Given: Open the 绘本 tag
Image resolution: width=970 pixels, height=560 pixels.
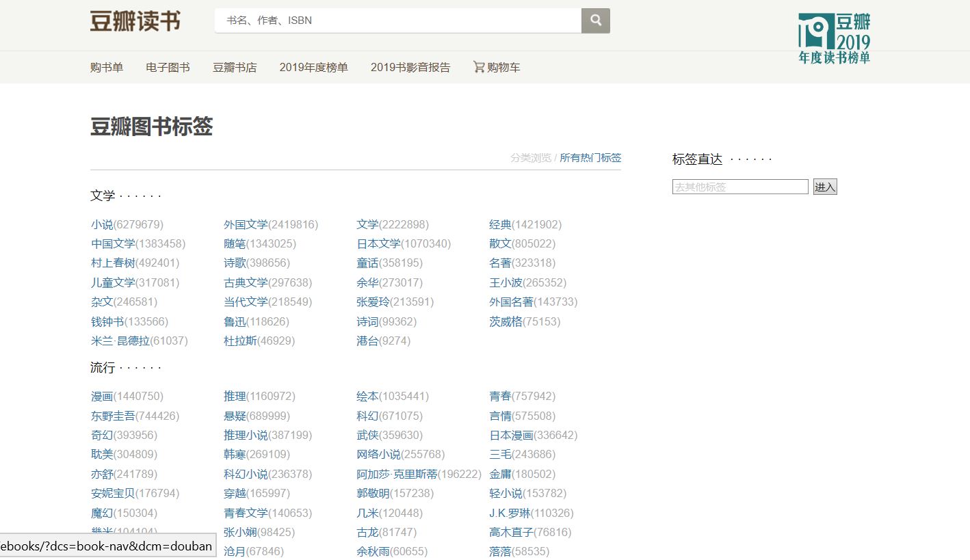Looking at the screenshot, I should pos(367,396).
